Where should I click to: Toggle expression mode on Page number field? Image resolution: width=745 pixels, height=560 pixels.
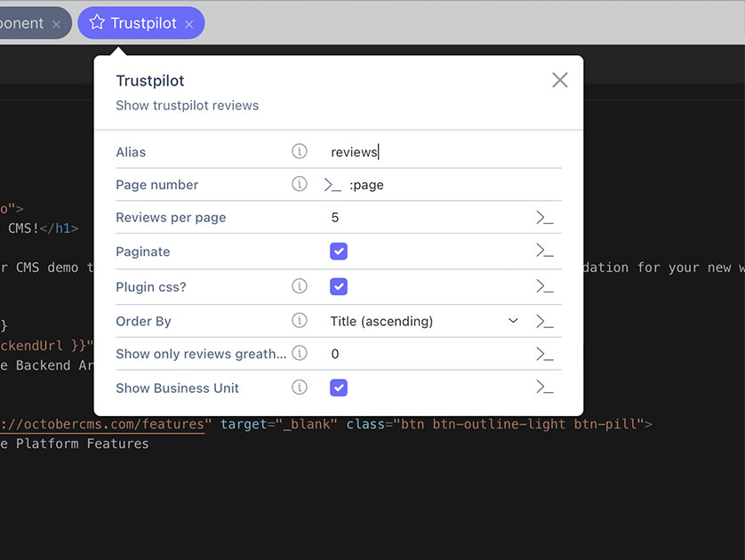[x=332, y=185]
